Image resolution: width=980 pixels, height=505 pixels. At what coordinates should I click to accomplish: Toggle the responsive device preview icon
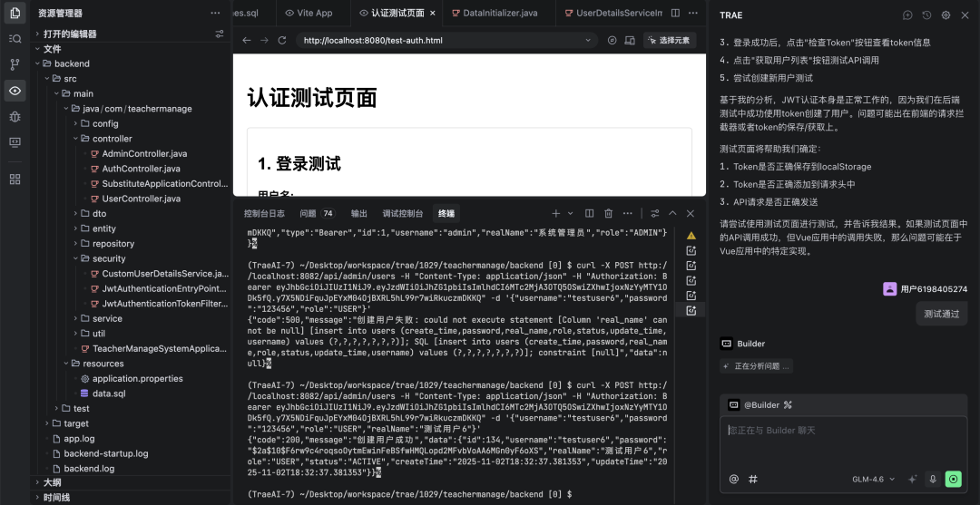630,40
